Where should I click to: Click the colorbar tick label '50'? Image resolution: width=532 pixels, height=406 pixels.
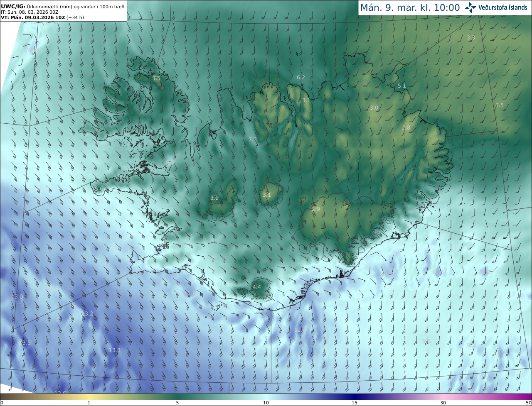[528, 403]
